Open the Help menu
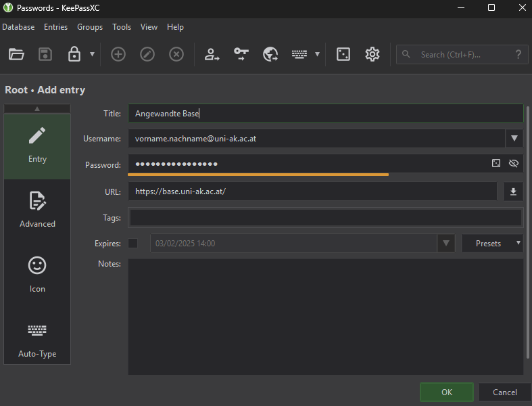The width and height of the screenshot is (532, 406). (x=175, y=27)
